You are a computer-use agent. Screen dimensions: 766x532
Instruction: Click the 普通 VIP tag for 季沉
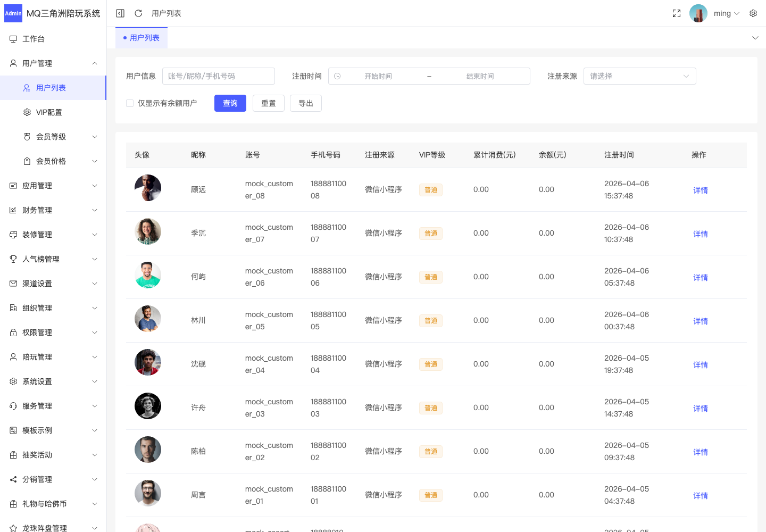click(x=431, y=234)
